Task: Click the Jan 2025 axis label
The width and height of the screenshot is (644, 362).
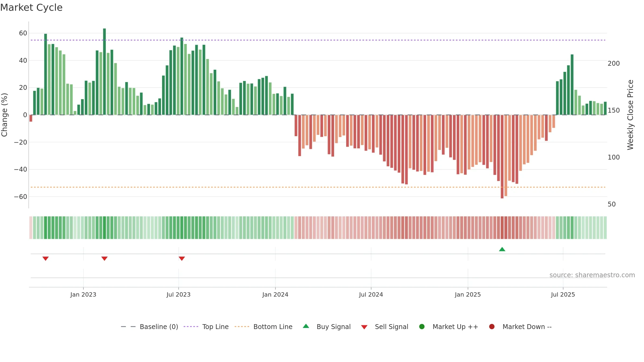Action: 468,294
